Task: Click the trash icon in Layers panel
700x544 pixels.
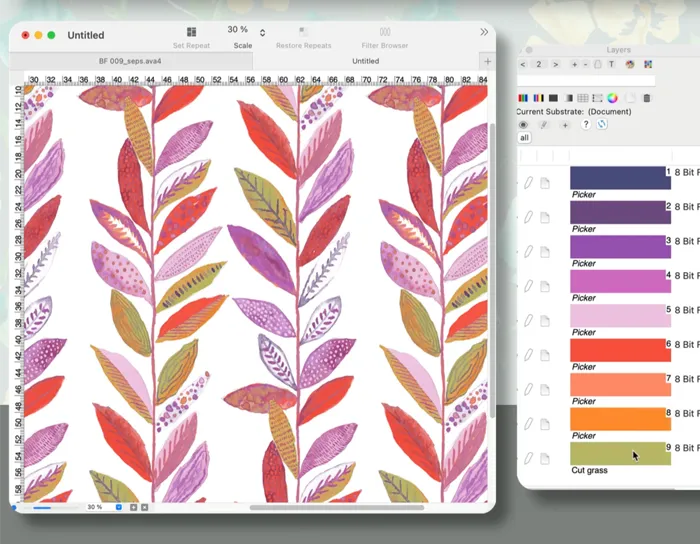Action: (x=647, y=98)
